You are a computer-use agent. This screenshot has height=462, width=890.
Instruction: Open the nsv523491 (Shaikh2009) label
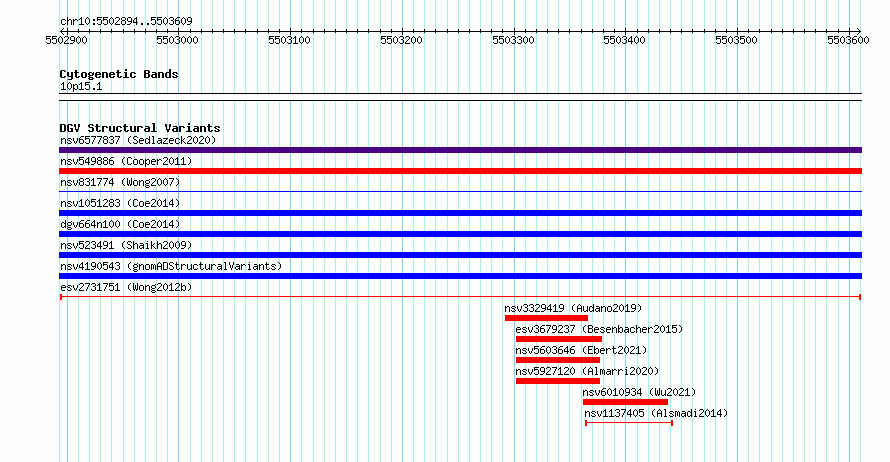click(126, 245)
